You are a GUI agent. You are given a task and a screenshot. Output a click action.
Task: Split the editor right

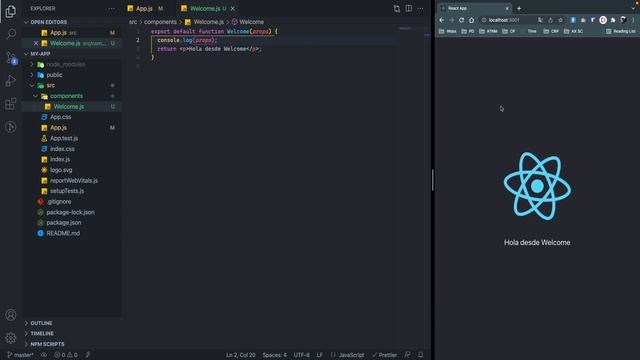pyautogui.click(x=409, y=9)
